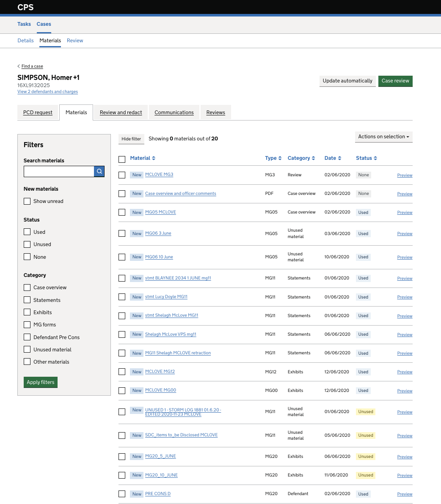The image size is (441, 504).
Task: Click inside the Search materials field
Action: (58, 171)
